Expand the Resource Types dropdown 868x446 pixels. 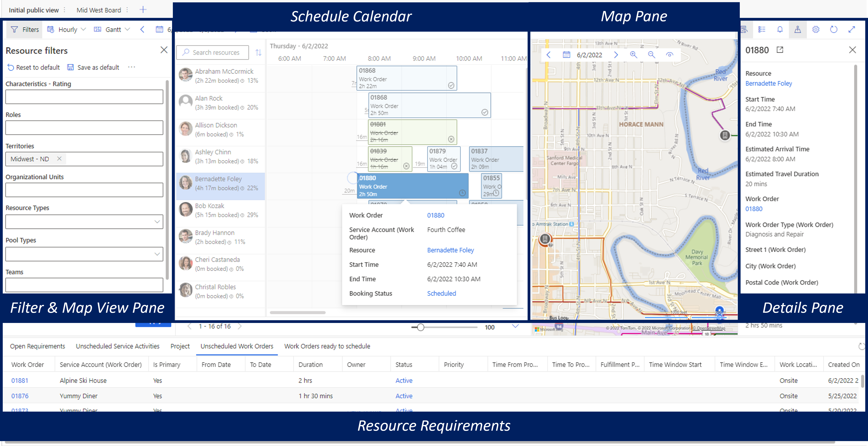pos(157,222)
